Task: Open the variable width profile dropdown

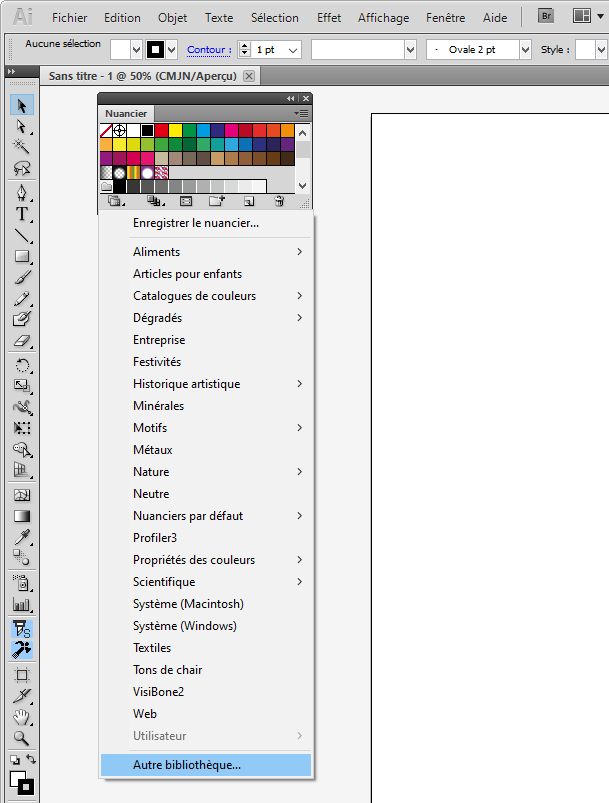Action: (x=410, y=50)
